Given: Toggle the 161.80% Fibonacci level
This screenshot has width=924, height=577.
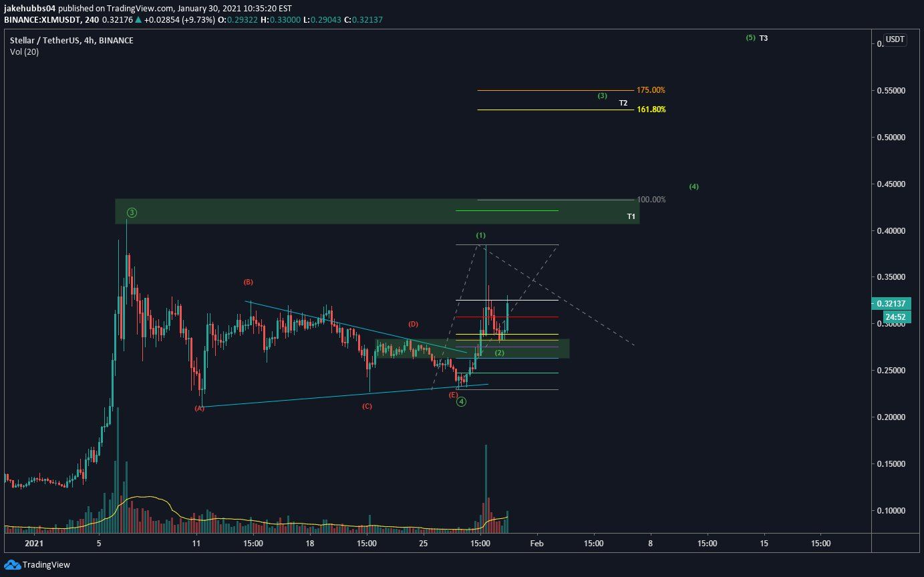Looking at the screenshot, I should pyautogui.click(x=651, y=109).
